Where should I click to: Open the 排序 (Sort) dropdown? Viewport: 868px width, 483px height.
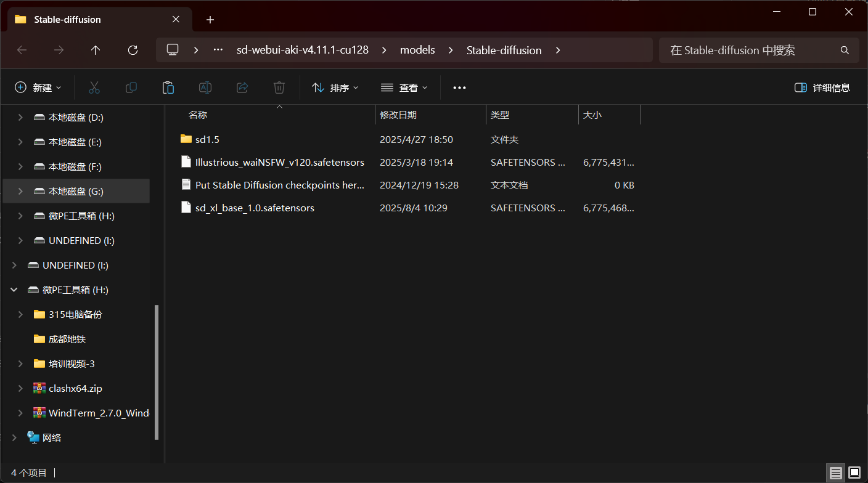tap(335, 87)
